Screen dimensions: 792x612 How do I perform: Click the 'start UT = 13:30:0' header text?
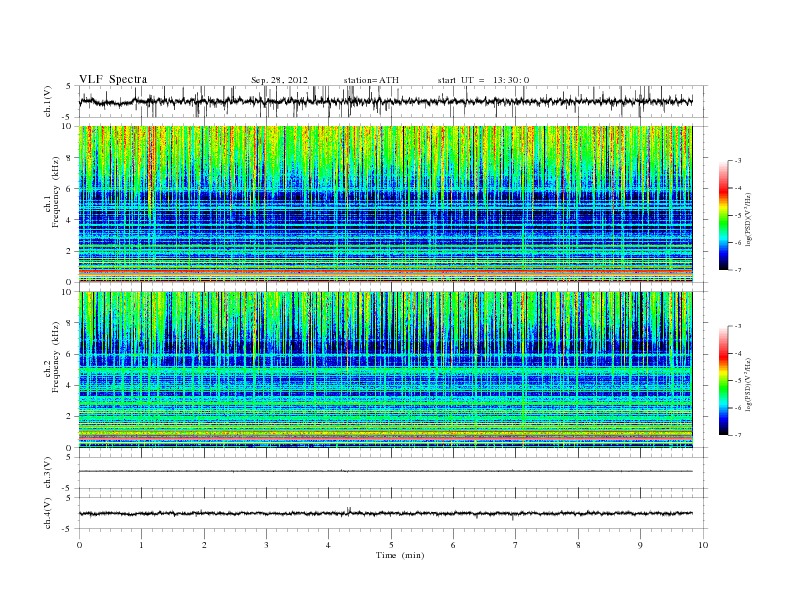483,80
